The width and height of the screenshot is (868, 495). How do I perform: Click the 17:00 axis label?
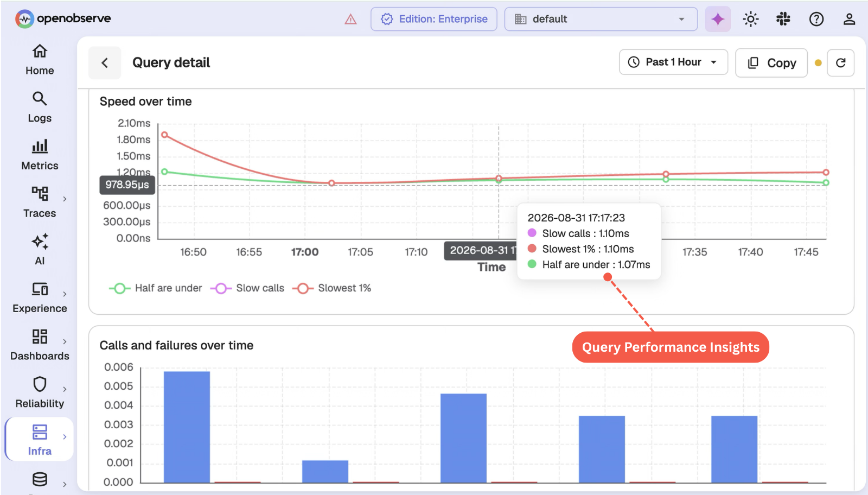coord(305,252)
